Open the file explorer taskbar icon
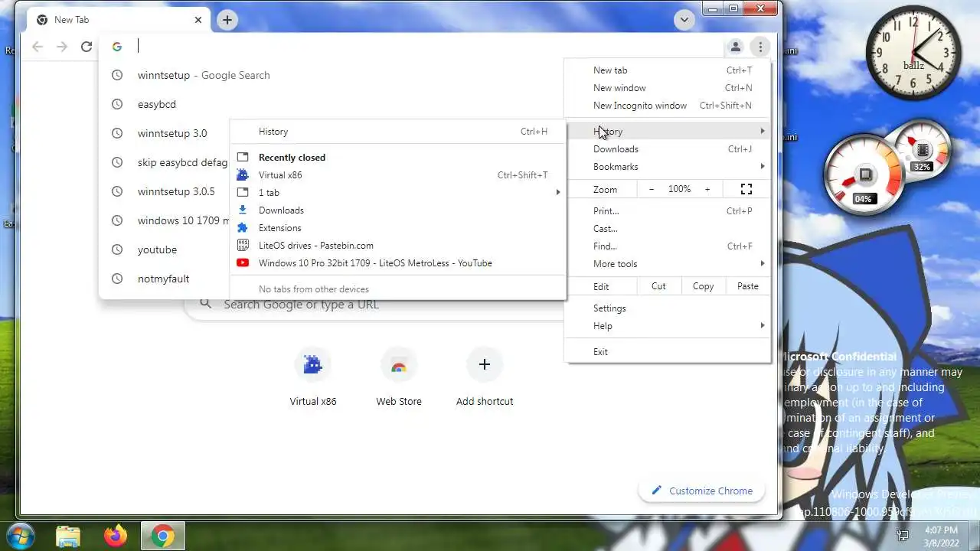The width and height of the screenshot is (980, 551). (x=68, y=536)
